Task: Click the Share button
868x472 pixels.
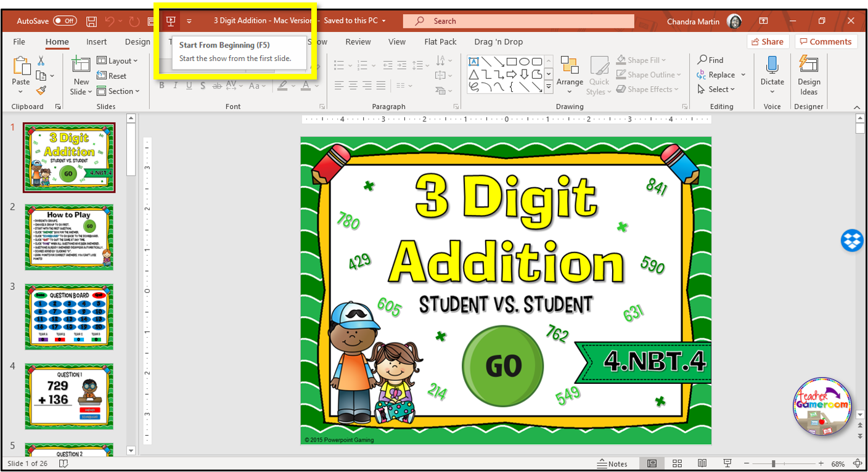Action: click(x=768, y=42)
